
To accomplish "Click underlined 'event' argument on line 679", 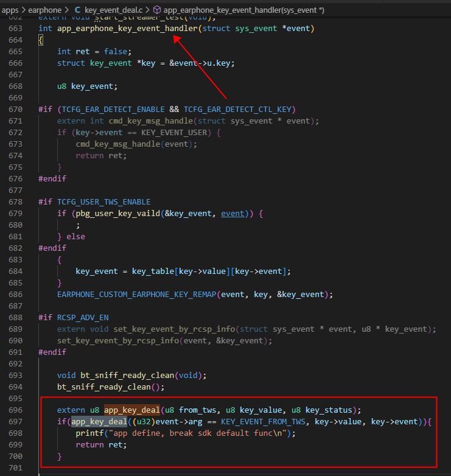I will pyautogui.click(x=232, y=214).
